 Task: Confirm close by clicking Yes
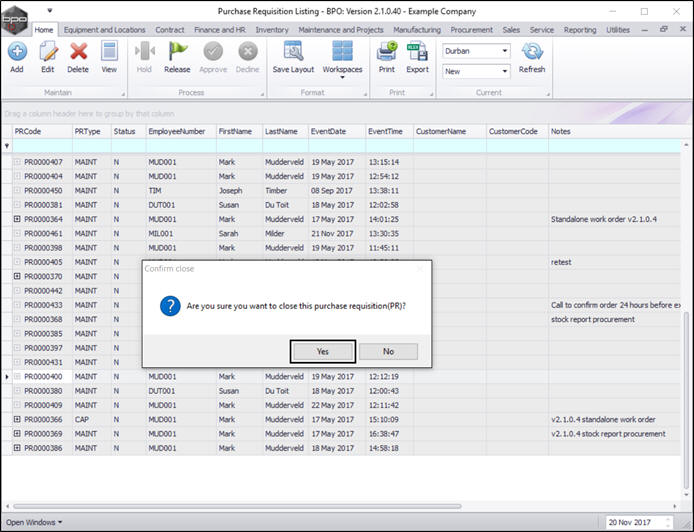pyautogui.click(x=322, y=352)
